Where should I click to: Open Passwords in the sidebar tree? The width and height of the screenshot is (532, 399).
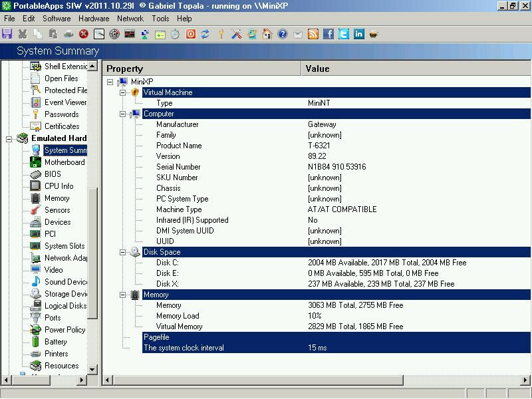[61, 114]
